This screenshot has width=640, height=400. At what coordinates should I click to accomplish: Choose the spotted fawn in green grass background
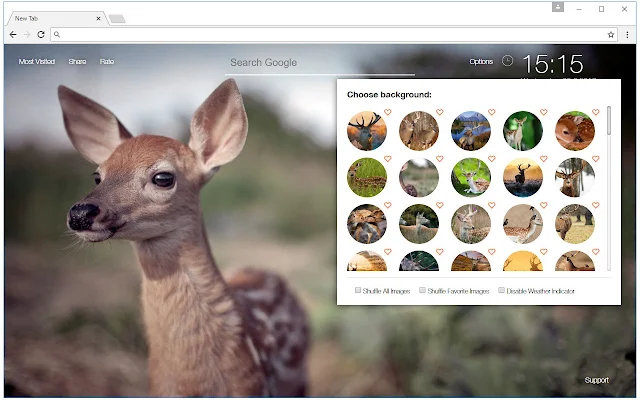pos(367,178)
